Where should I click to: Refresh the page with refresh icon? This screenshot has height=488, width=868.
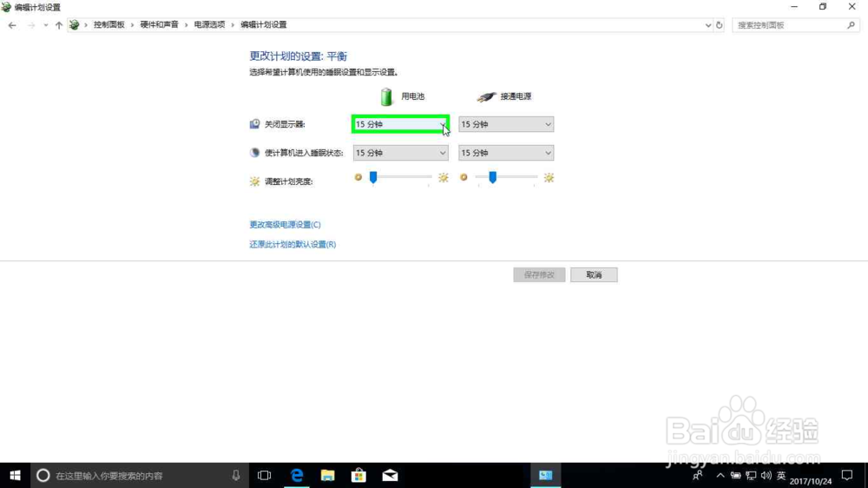pyautogui.click(x=719, y=25)
